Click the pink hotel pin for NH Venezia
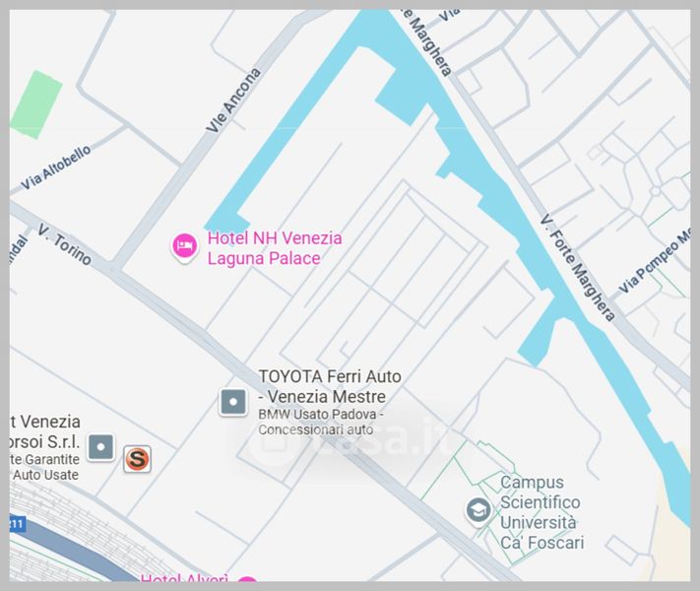The height and width of the screenshot is (591, 700). coord(184,247)
